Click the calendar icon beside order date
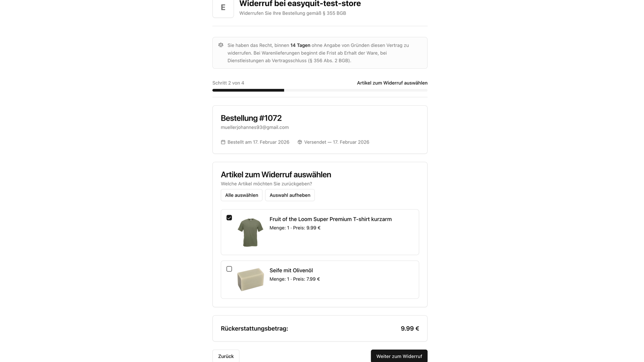 pos(223,142)
